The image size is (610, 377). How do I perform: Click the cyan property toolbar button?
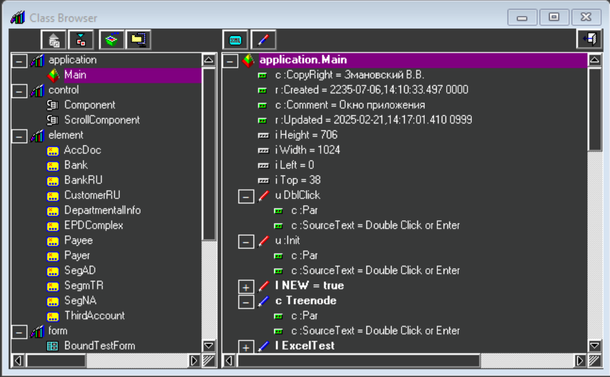tap(235, 40)
